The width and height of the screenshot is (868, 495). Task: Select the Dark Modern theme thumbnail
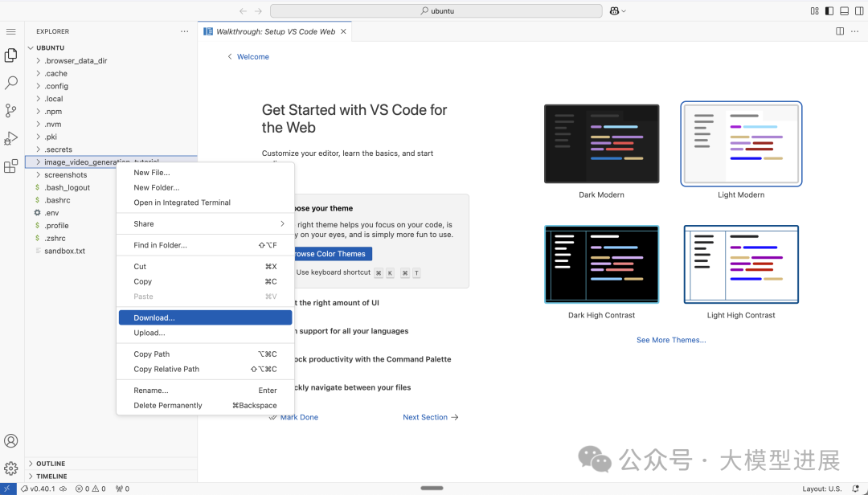click(602, 144)
